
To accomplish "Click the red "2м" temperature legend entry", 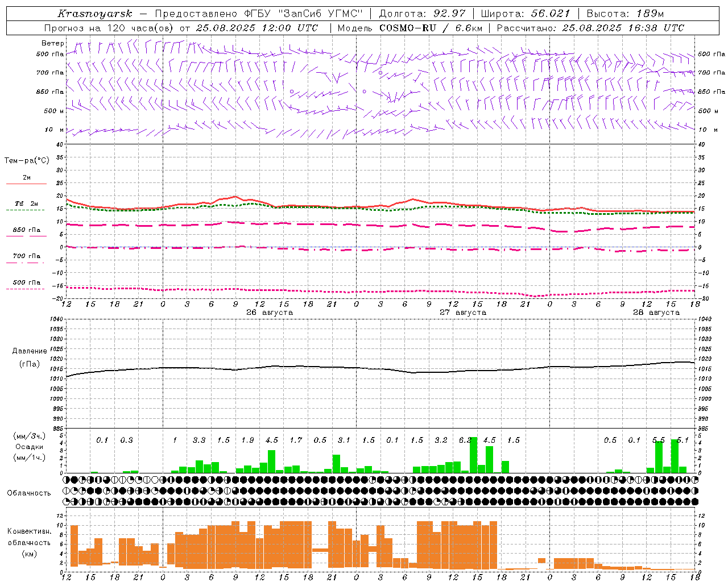I will pos(26,178).
